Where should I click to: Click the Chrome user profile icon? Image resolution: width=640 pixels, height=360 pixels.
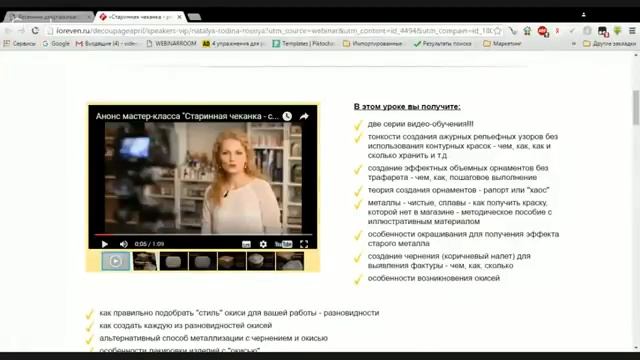click(584, 15)
